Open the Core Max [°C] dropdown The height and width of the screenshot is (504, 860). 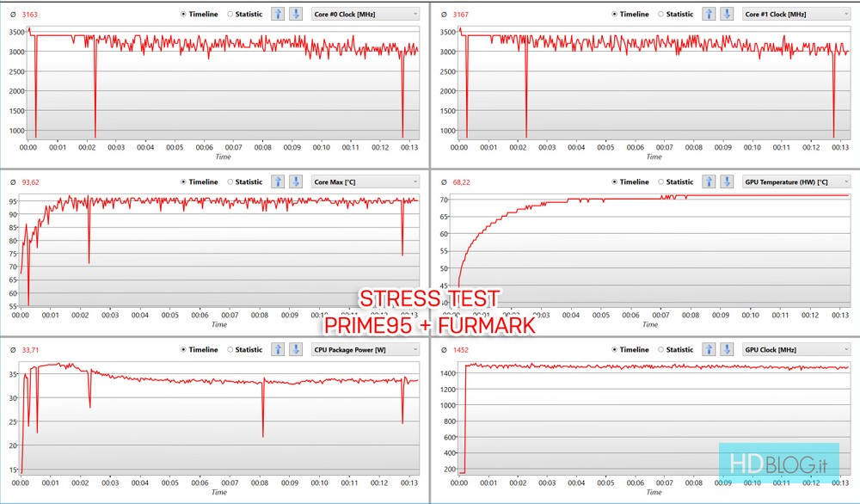coord(365,182)
